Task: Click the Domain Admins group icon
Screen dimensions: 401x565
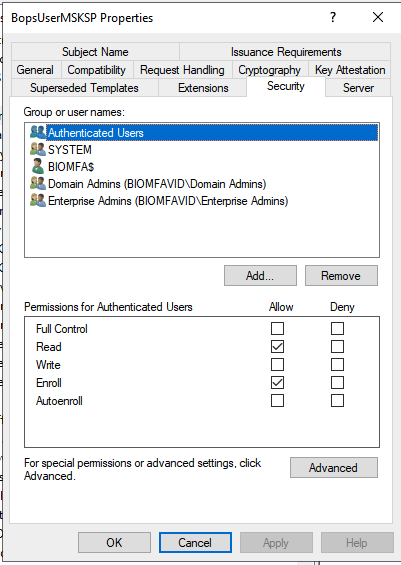Action: 38,183
